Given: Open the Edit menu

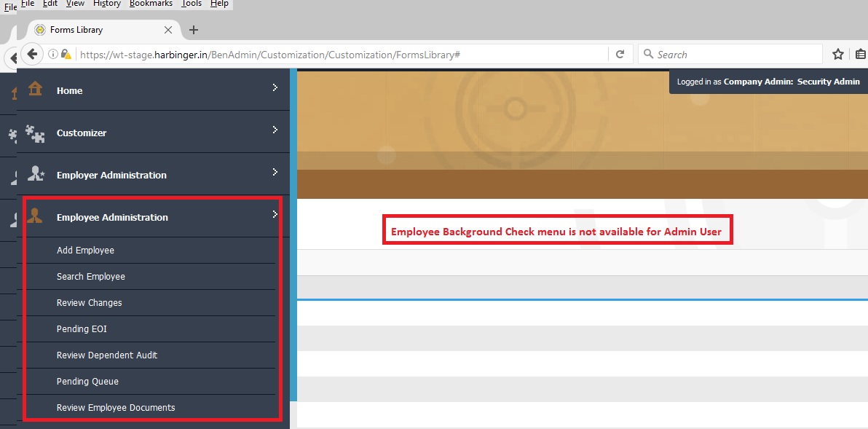Looking at the screenshot, I should click(x=50, y=4).
